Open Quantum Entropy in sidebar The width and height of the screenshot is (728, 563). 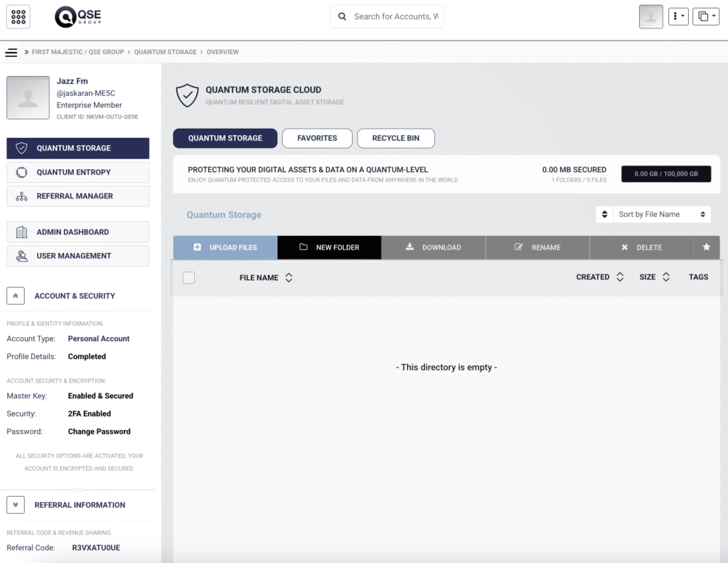78,172
